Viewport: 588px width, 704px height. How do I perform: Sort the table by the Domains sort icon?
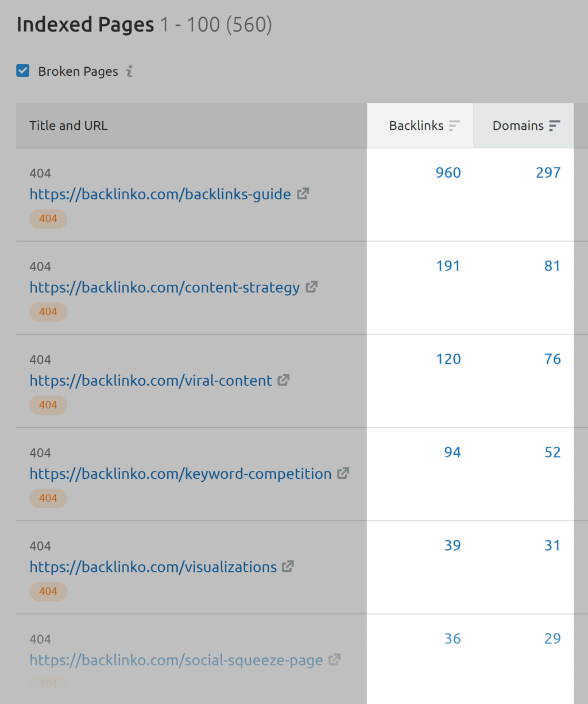pyautogui.click(x=555, y=125)
